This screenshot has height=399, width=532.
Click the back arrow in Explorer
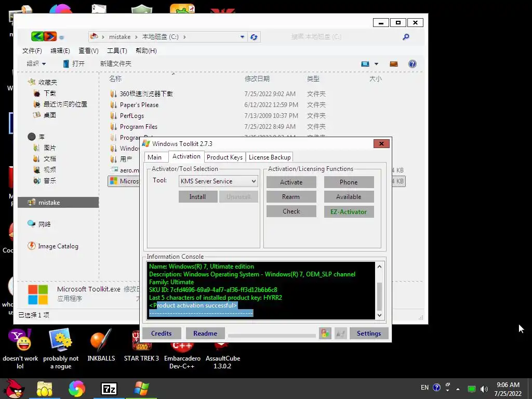(37, 36)
